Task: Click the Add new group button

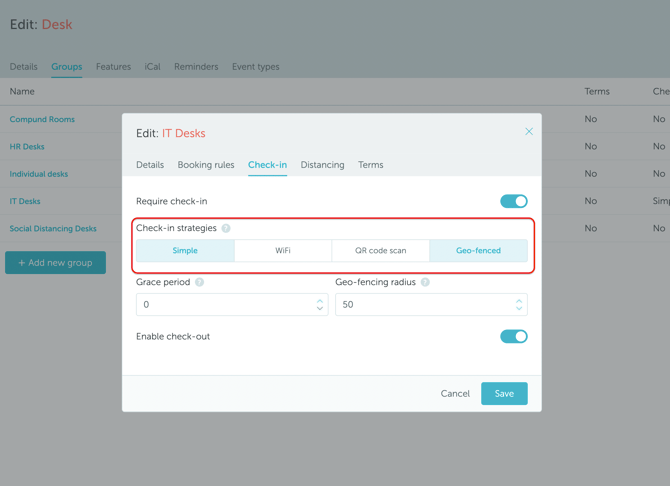Action: (x=55, y=263)
